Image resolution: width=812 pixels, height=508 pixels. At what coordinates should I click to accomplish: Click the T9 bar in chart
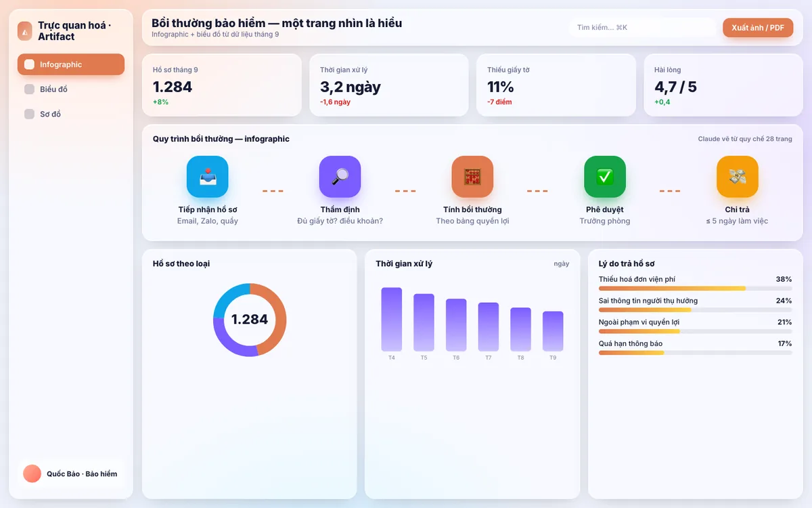(553, 331)
